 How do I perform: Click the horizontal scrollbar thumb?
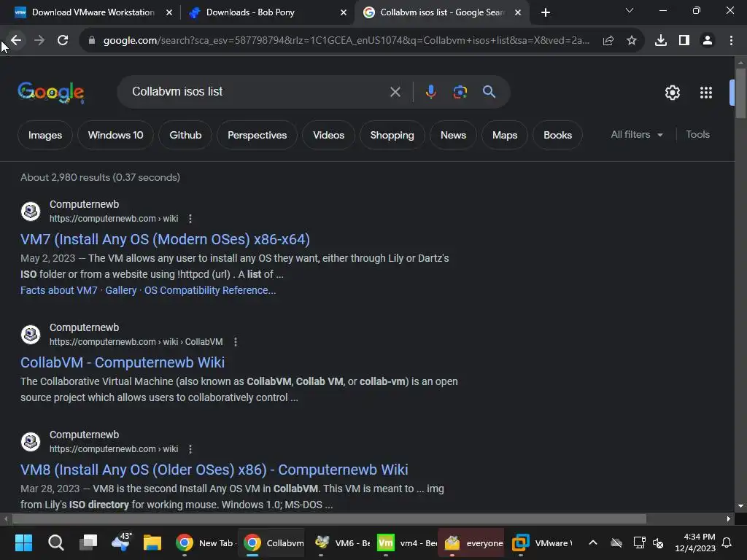329,518
